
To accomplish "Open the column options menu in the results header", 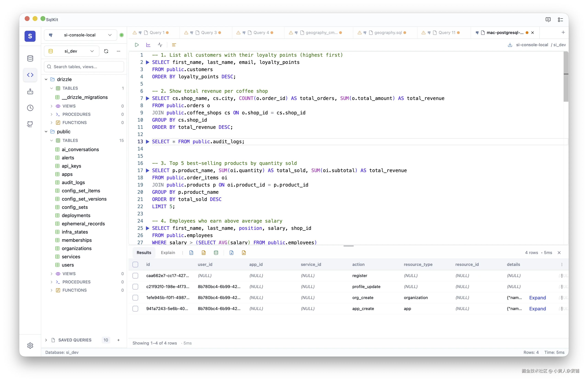I will pos(562,264).
